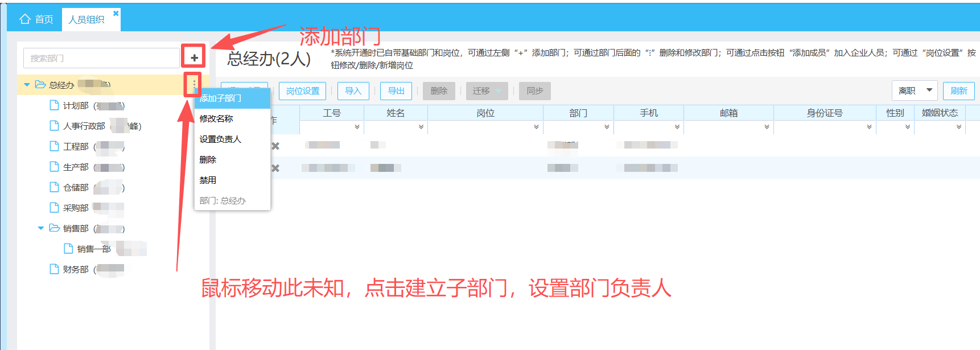
Task: Open the 迁移 dropdown button
Action: (487, 90)
